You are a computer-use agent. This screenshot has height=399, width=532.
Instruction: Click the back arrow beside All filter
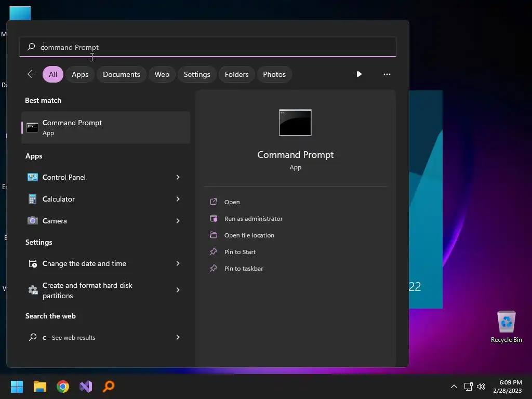pyautogui.click(x=32, y=74)
